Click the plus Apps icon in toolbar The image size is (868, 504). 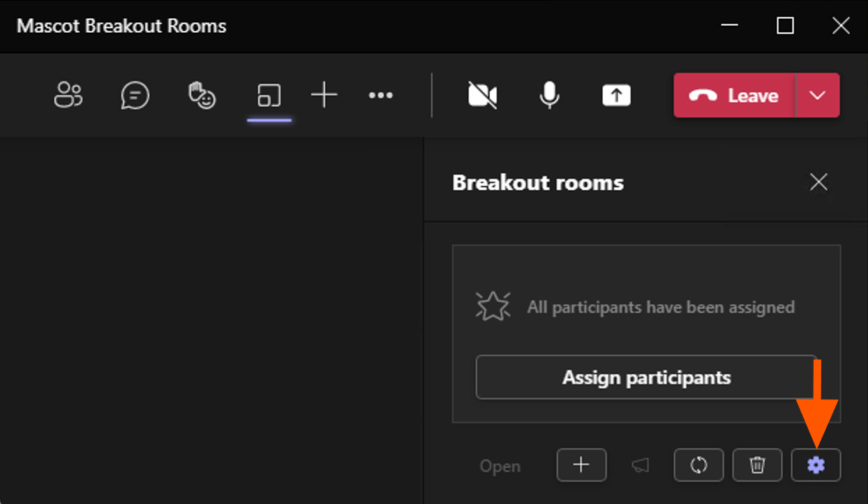click(324, 95)
